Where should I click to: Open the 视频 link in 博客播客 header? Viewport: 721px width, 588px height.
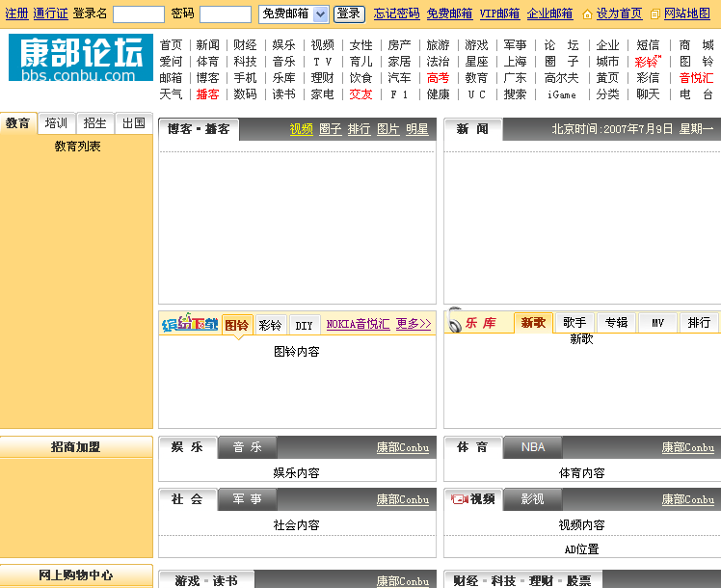301,129
